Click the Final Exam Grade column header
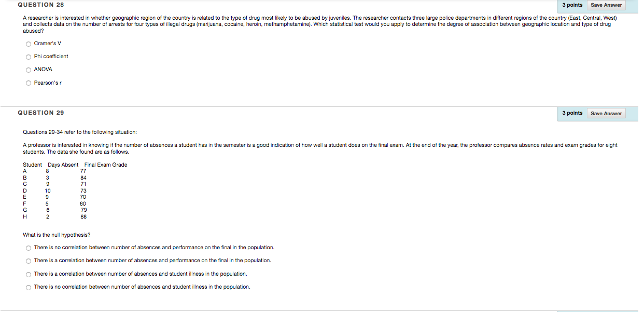Image resolution: width=644 pixels, height=312 pixels. [106, 165]
